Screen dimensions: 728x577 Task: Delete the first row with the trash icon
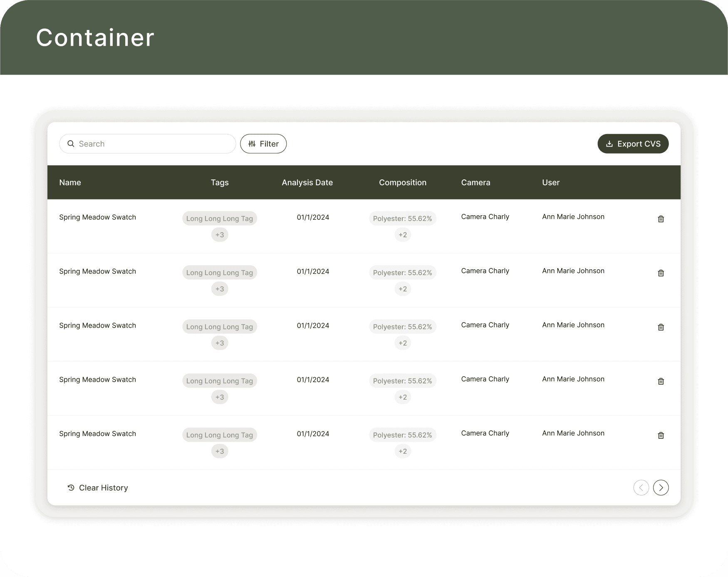click(x=661, y=219)
